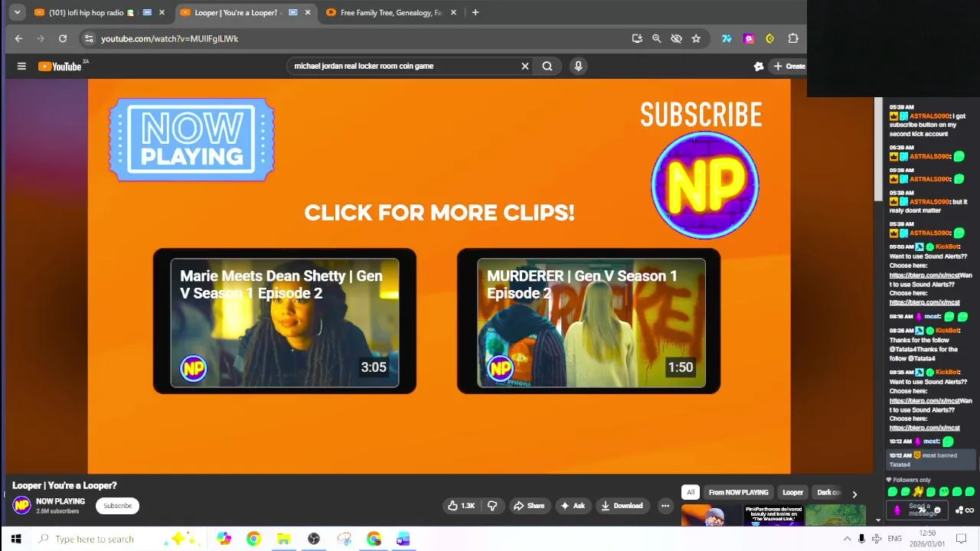Open the YouTube hamburger guide menu

tap(21, 67)
